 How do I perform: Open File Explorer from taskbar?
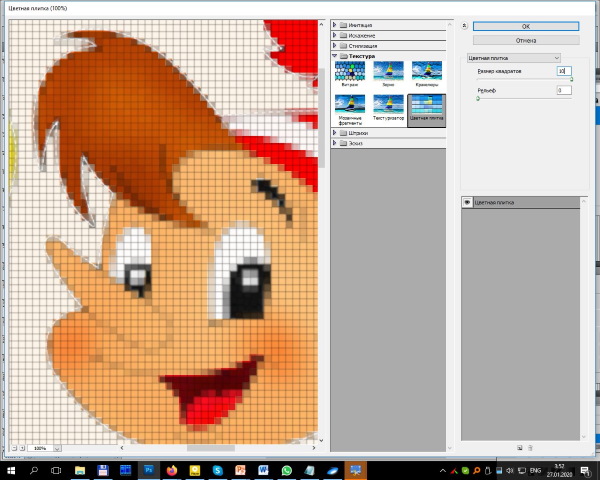pyautogui.click(x=80, y=470)
